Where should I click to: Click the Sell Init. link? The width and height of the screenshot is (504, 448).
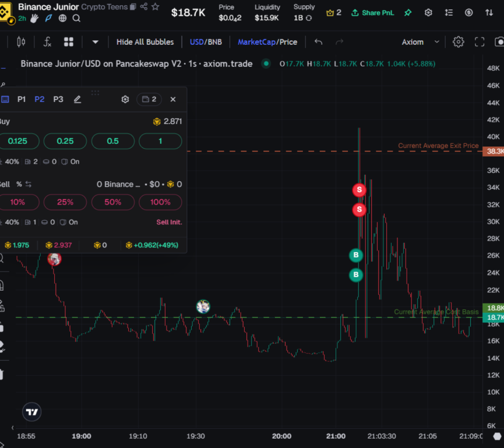pos(169,222)
